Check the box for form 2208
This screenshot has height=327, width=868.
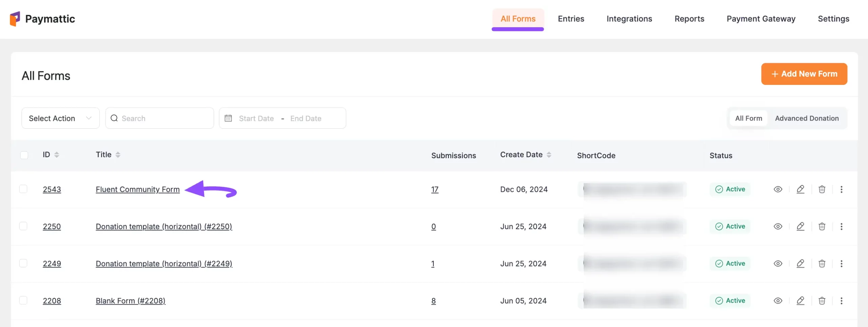(x=23, y=300)
